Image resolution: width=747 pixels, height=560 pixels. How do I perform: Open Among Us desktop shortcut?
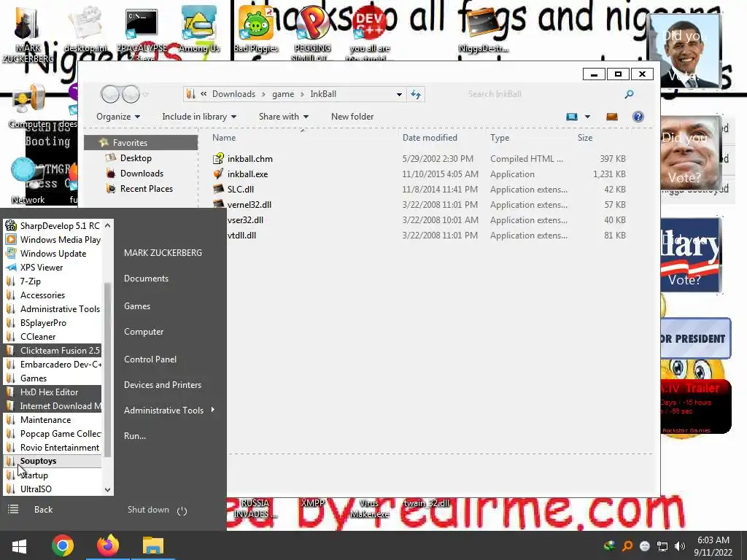(199, 29)
